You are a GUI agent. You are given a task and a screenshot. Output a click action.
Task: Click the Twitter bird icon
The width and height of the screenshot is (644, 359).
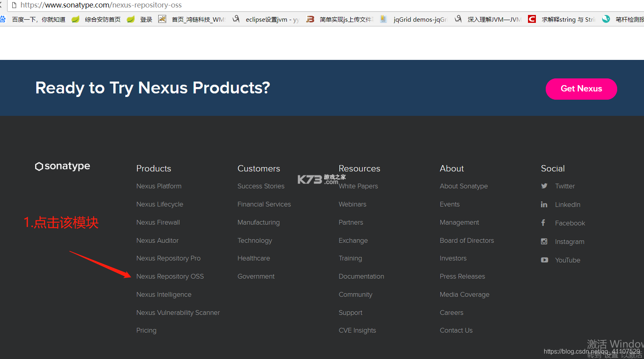click(x=544, y=186)
